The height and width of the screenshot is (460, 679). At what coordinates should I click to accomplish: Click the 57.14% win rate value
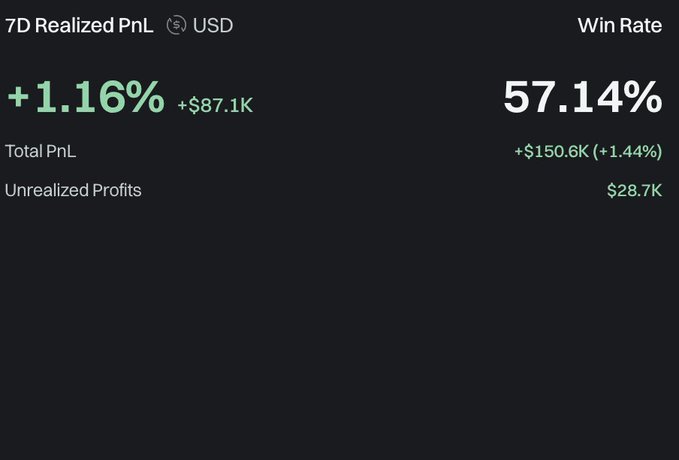point(582,98)
